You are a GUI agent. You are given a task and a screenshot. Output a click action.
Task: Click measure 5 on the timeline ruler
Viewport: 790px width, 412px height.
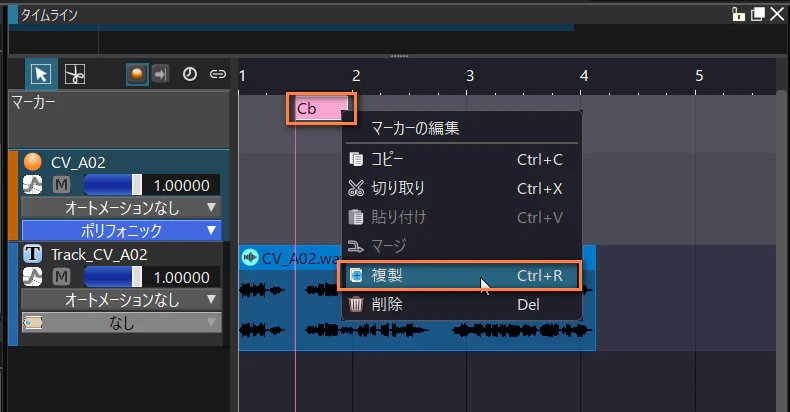pos(699,76)
